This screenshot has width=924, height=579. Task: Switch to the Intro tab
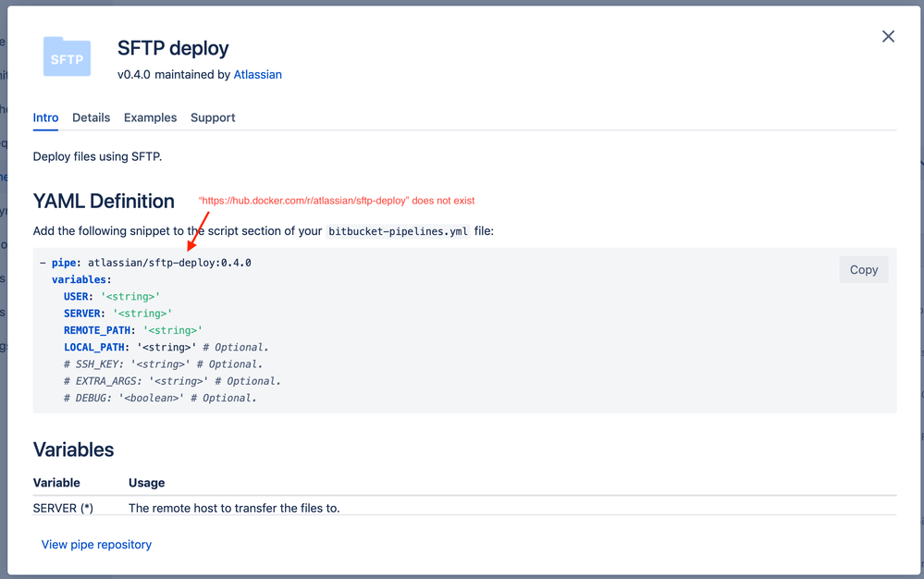pyautogui.click(x=45, y=117)
